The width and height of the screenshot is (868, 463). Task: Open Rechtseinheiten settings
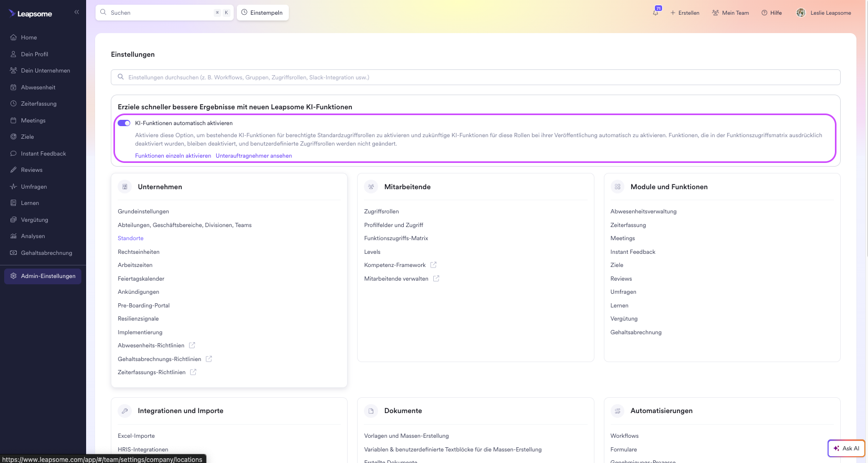[139, 252]
